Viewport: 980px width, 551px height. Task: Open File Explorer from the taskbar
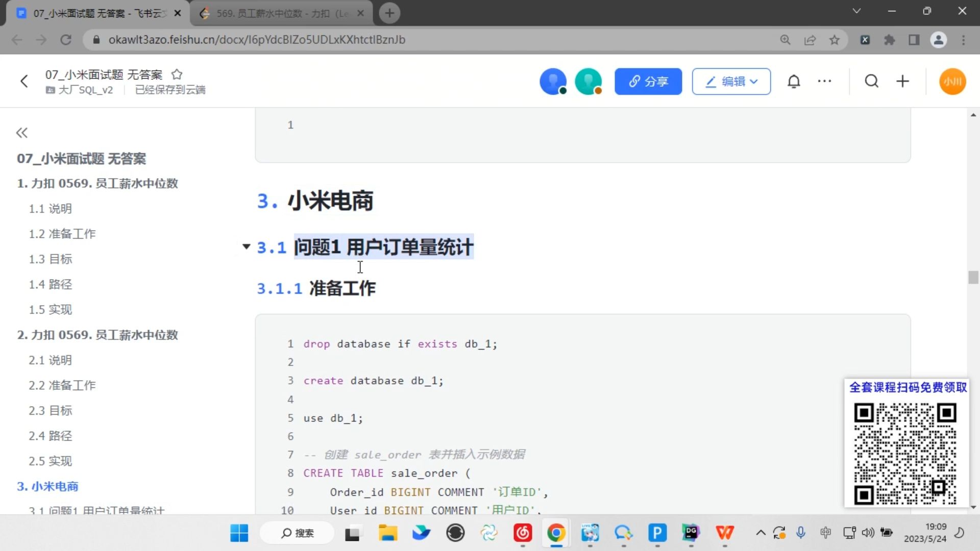387,533
